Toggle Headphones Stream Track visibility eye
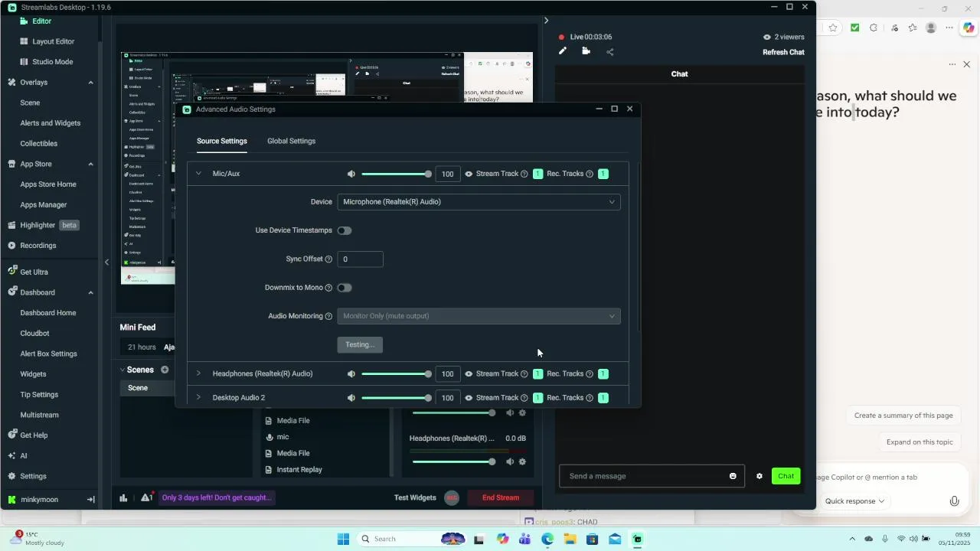980x551 pixels. (x=469, y=374)
